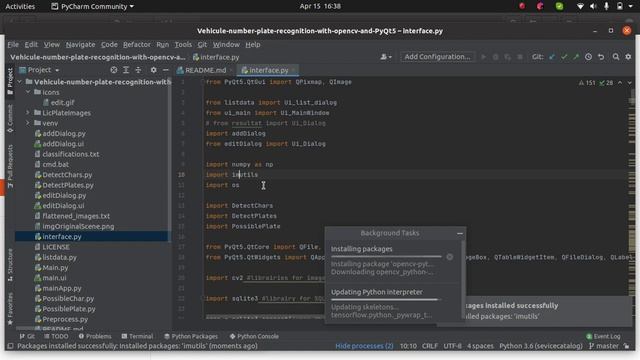Screen dimensions: 640x360
Task: Toggle the Commit side tool tab
Action: click(10, 119)
